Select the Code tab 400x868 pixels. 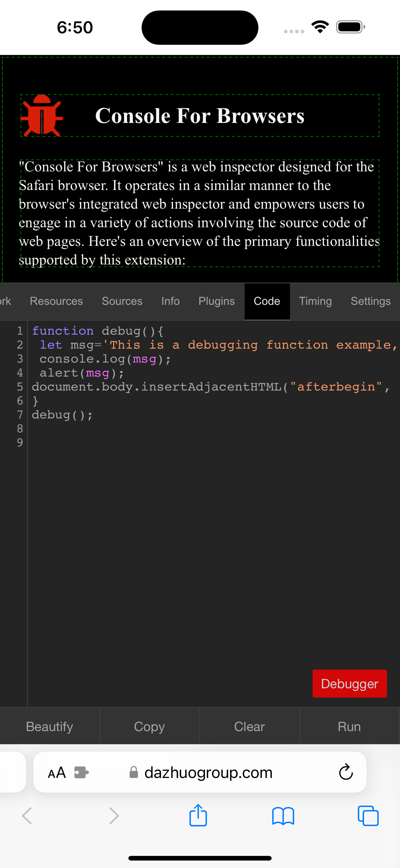click(x=267, y=301)
